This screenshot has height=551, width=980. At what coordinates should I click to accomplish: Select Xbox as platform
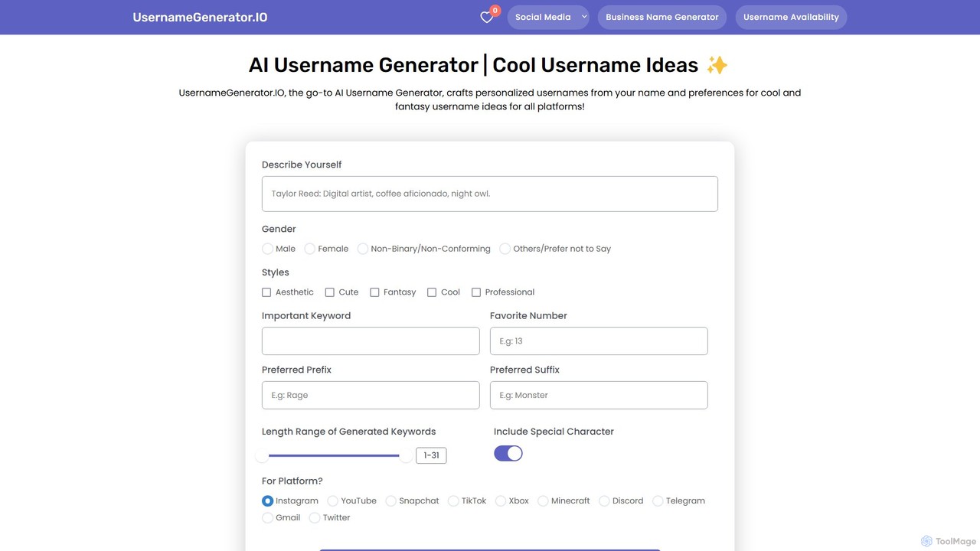point(501,501)
